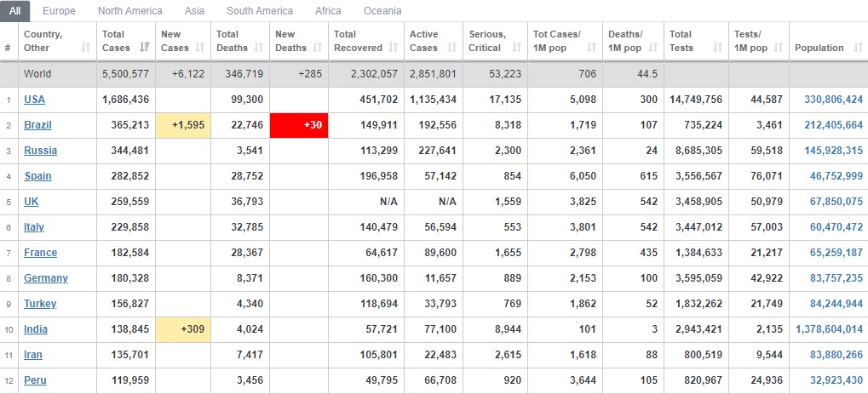Image resolution: width=868 pixels, height=394 pixels.
Task: Sort by Total Tests arrow icon
Action: coord(718,48)
